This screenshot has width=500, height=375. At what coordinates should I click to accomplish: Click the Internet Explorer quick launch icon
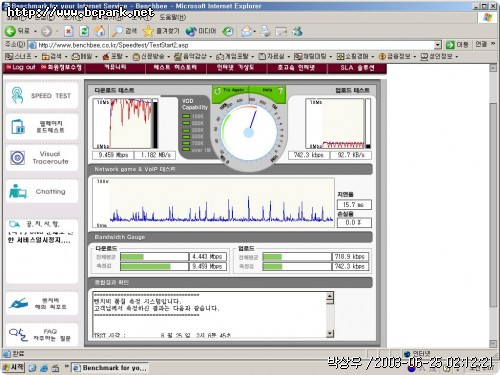pyautogui.click(x=44, y=368)
